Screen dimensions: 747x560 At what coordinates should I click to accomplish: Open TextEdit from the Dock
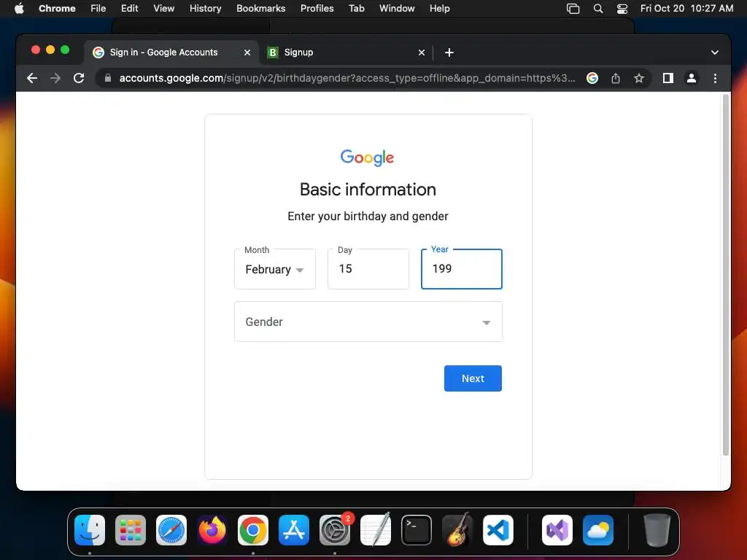(376, 530)
